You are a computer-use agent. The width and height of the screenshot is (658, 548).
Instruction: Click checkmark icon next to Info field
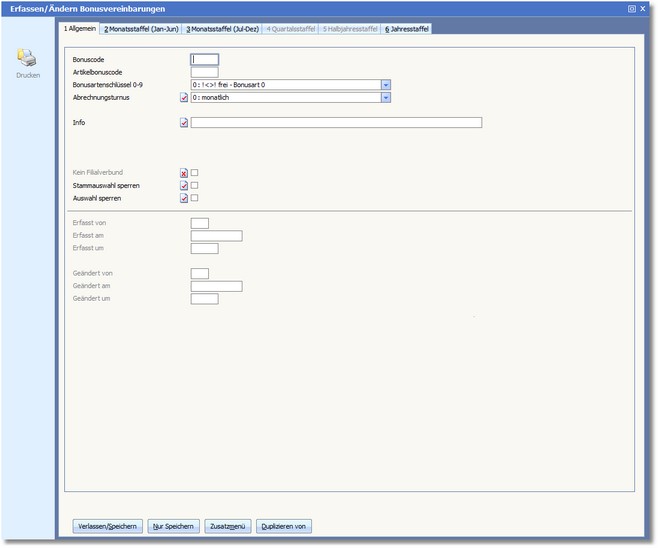[x=184, y=123]
